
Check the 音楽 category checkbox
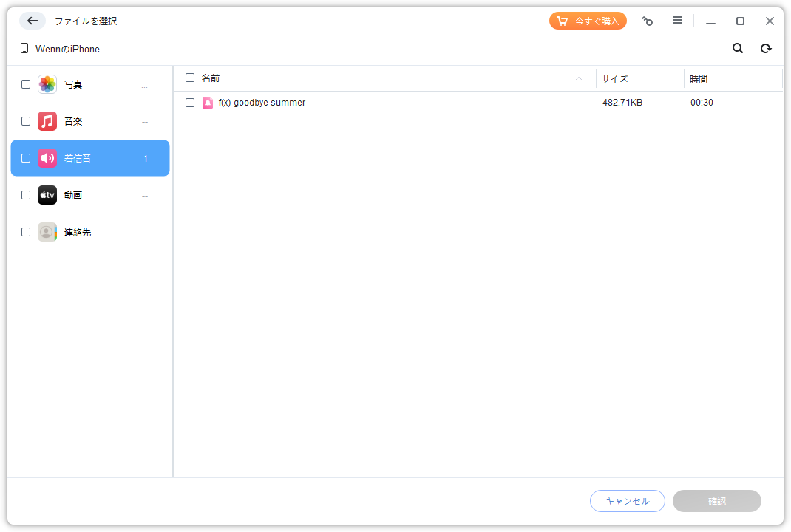click(26, 121)
